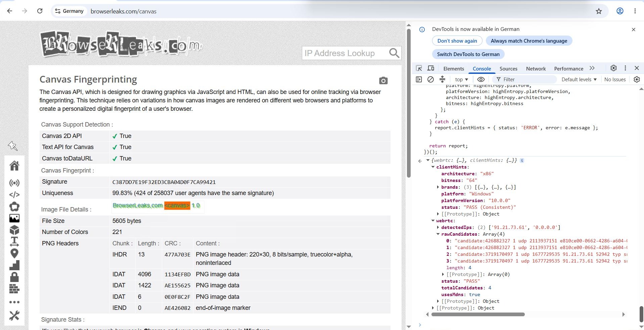Collapse the rawCandidates array
The image size is (644, 330).
(x=438, y=234)
